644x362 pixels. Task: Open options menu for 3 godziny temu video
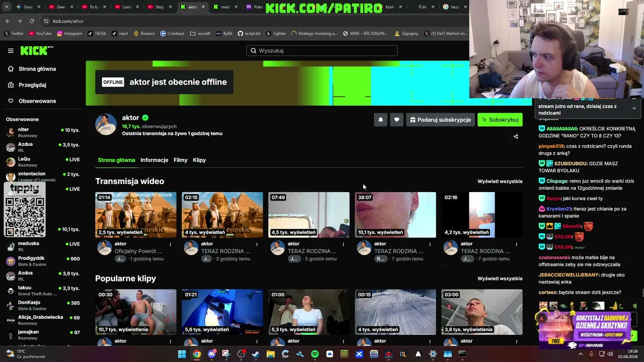point(257,244)
